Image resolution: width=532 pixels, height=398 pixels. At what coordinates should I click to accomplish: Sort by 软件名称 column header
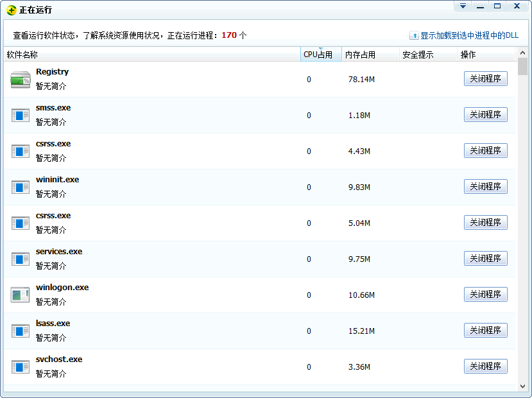[x=152, y=55]
